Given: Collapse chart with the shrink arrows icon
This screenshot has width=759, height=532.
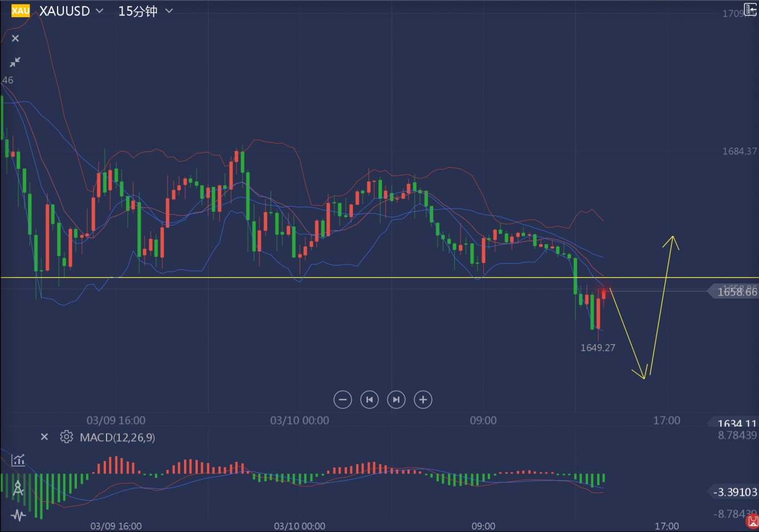Looking at the screenshot, I should pyautogui.click(x=15, y=62).
